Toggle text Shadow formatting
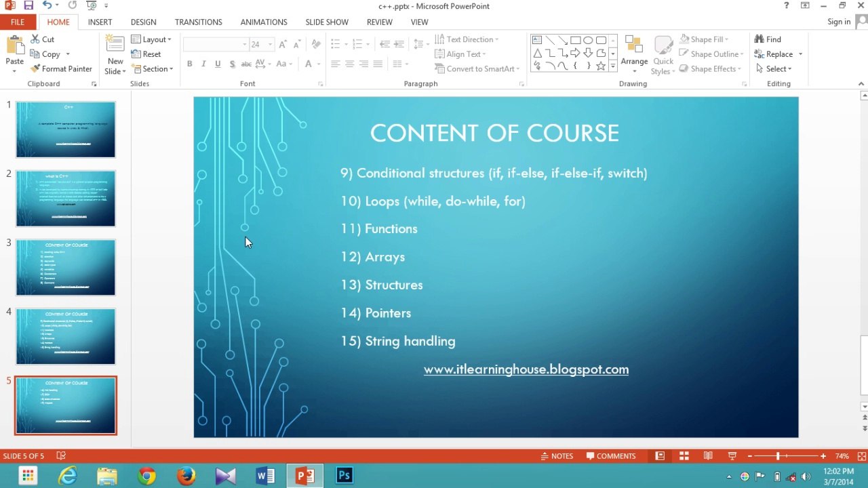The image size is (868, 488). 232,64
